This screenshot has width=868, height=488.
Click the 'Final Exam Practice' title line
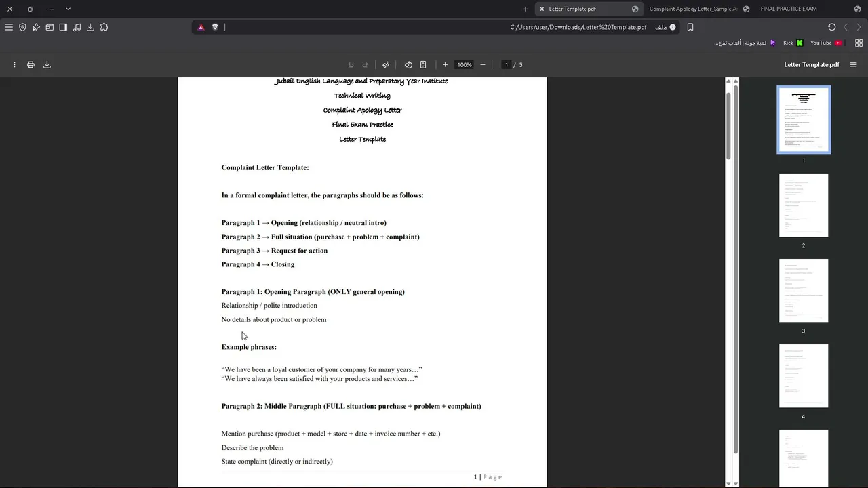point(362,125)
